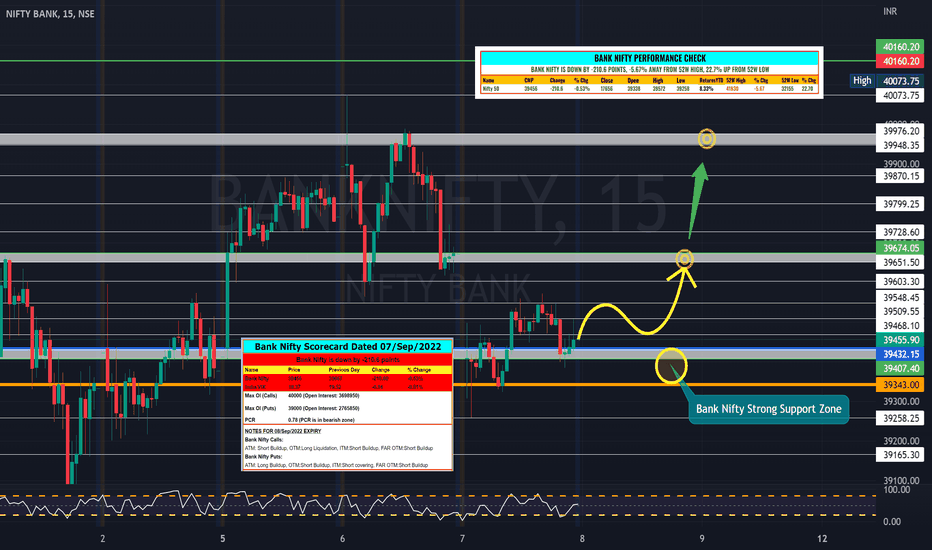
Task: Select the blue 39432.15 price label
Action: pyautogui.click(x=900, y=354)
